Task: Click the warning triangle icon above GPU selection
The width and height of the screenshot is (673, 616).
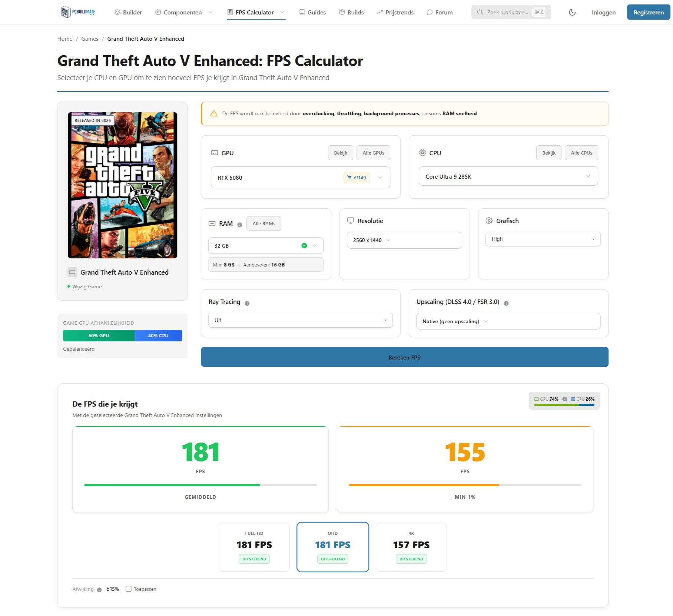Action: point(214,114)
